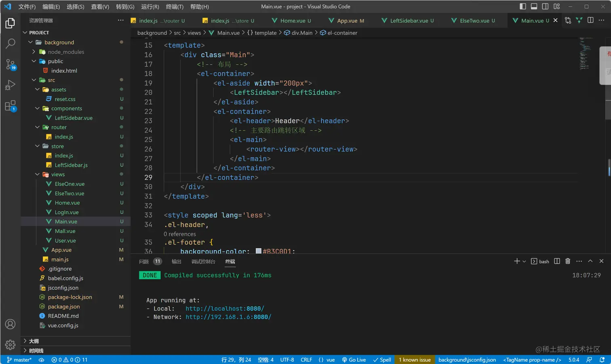Open the Manage settings gear
The image size is (611, 364).
click(11, 345)
